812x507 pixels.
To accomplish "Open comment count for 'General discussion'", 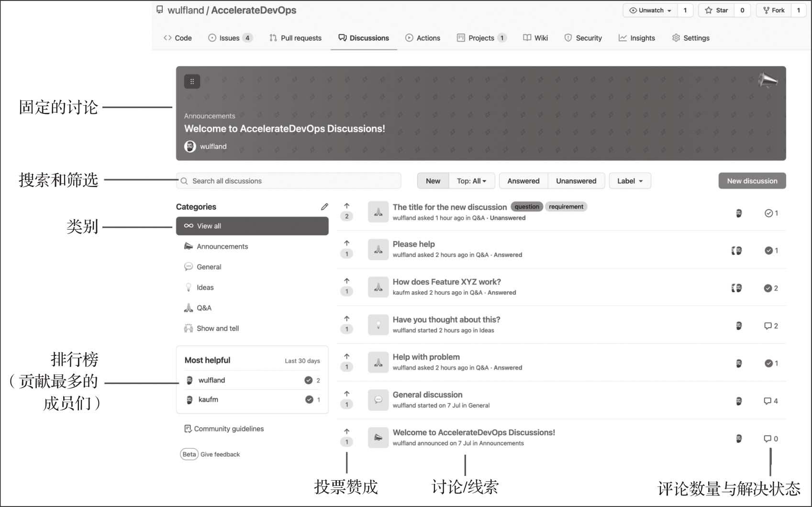I will (771, 401).
